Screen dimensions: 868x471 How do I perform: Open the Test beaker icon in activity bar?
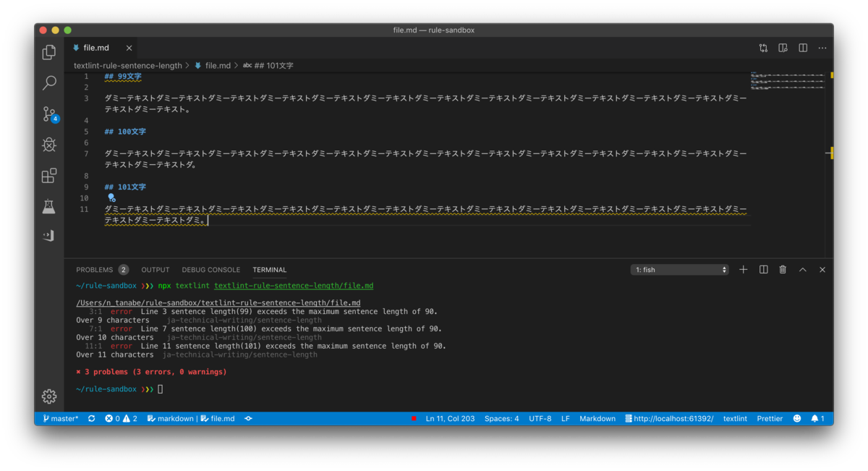pyautogui.click(x=49, y=206)
